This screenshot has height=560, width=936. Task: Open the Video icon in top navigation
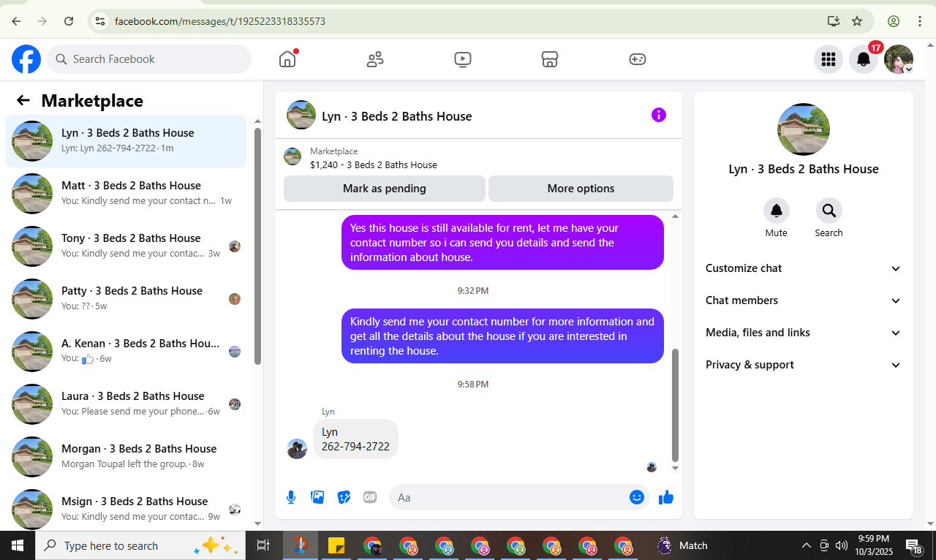coord(462,59)
